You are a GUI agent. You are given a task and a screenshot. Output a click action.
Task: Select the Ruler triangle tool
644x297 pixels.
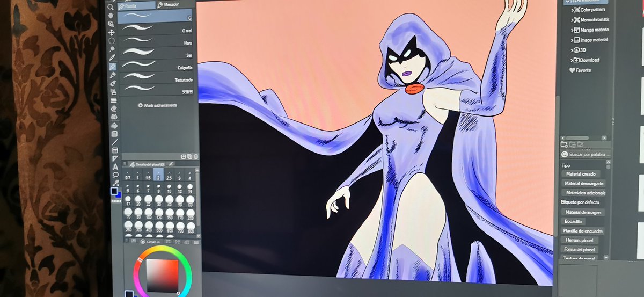(115, 158)
